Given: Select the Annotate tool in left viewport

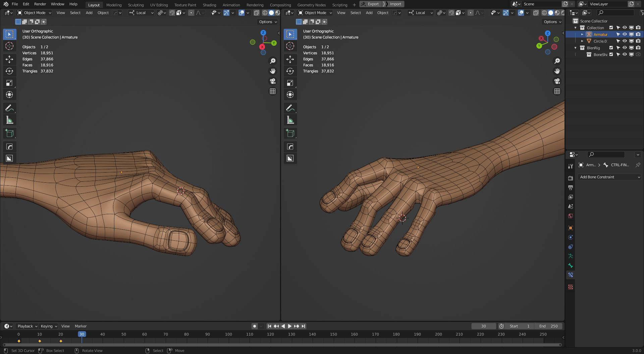Looking at the screenshot, I should (x=9, y=108).
